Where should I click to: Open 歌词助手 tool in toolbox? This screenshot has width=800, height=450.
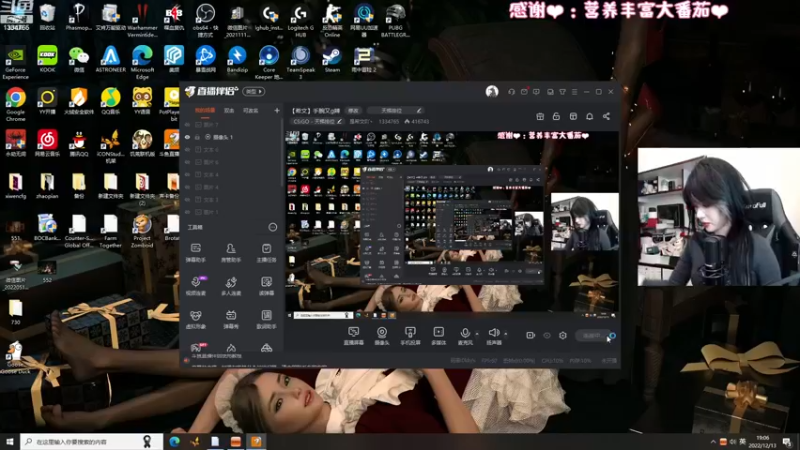(266, 319)
